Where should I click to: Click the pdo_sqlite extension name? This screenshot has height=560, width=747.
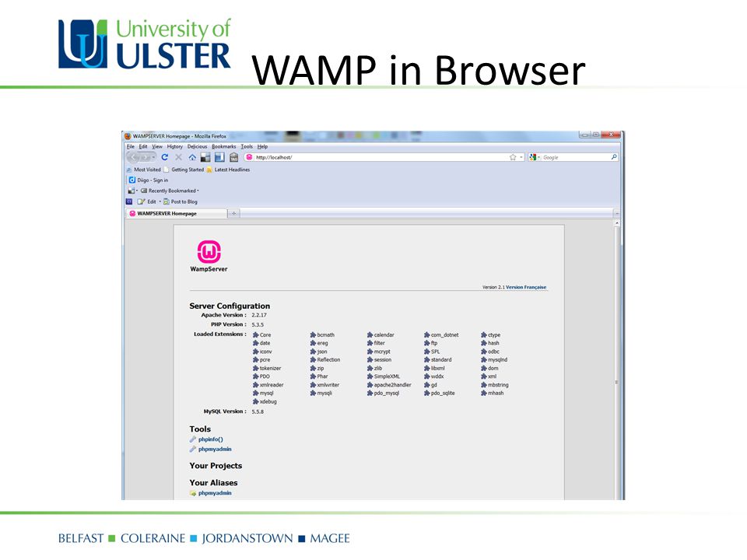(443, 394)
